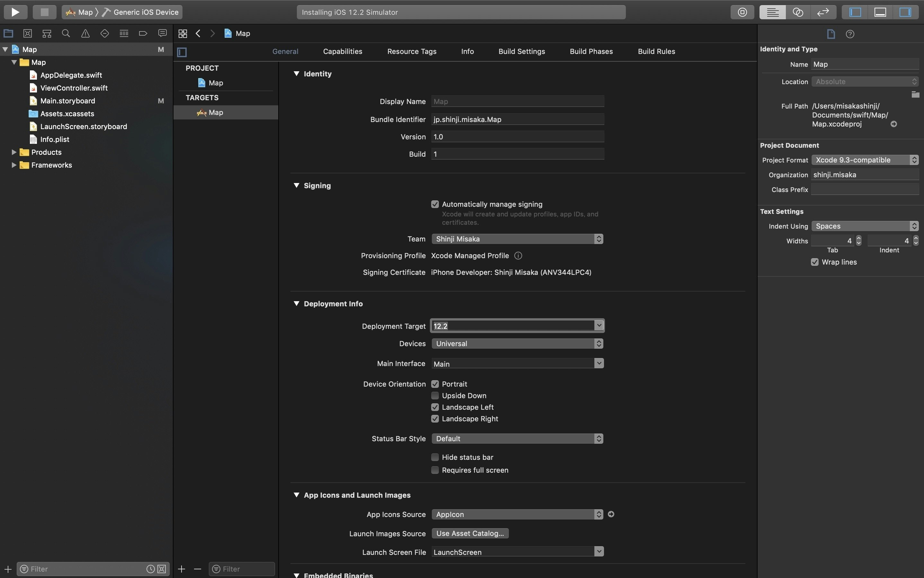This screenshot has width=924, height=578.
Task: Open the Issue navigator warning icon
Action: point(85,33)
